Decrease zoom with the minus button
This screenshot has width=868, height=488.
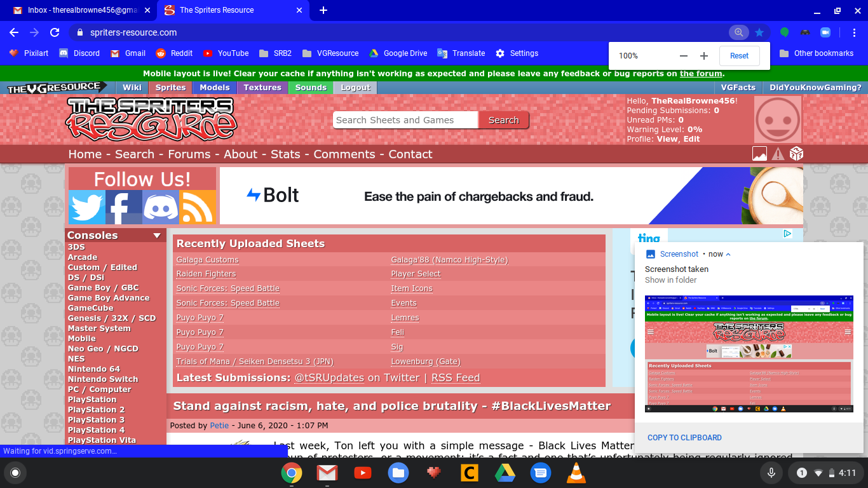pos(684,56)
